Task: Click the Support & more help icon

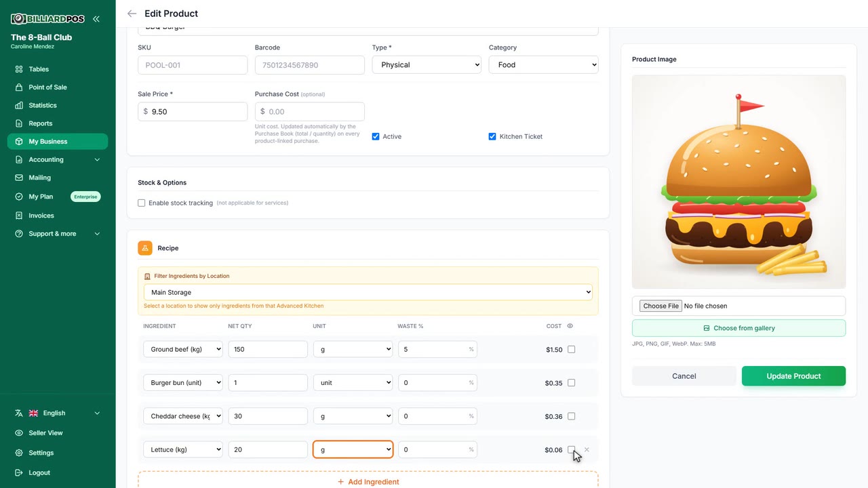Action: pyautogui.click(x=19, y=234)
